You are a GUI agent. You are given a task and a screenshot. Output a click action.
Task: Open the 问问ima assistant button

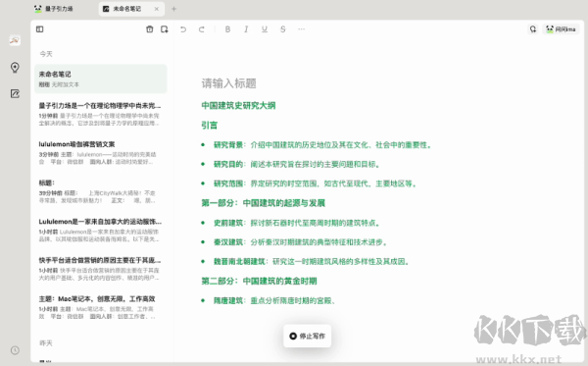[561, 28]
